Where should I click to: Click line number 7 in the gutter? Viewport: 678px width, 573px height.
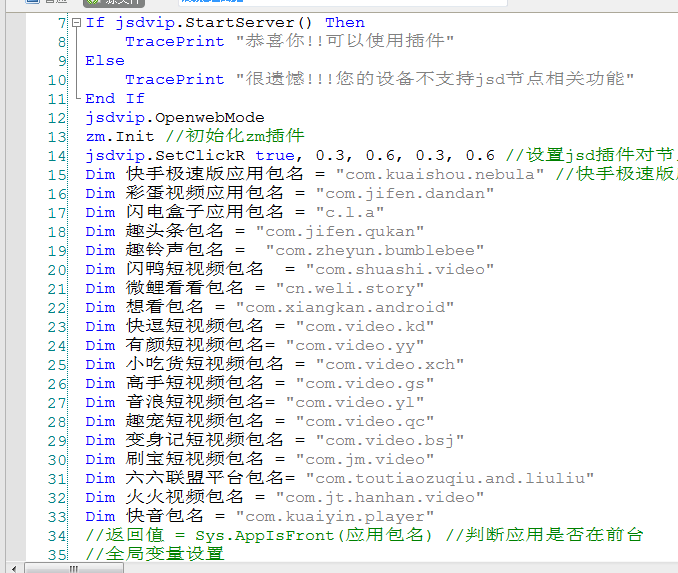[x=62, y=22]
